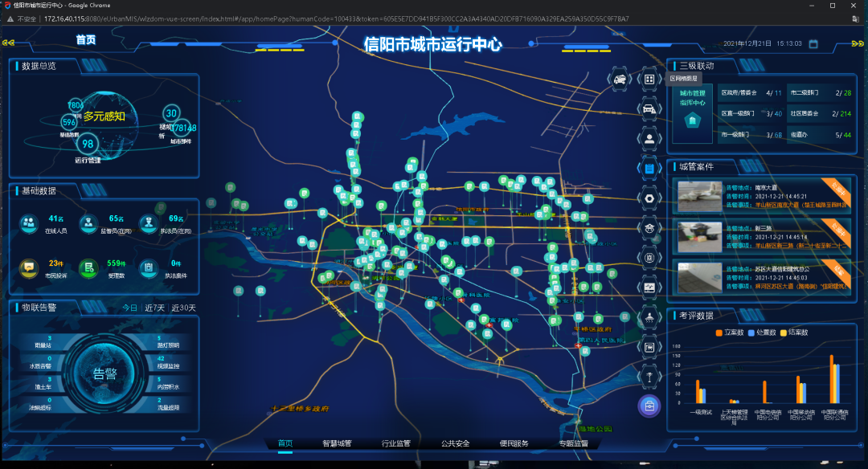The width and height of the screenshot is (868, 469).
Task: Click the Chrome address bar URL
Action: click(x=336, y=18)
